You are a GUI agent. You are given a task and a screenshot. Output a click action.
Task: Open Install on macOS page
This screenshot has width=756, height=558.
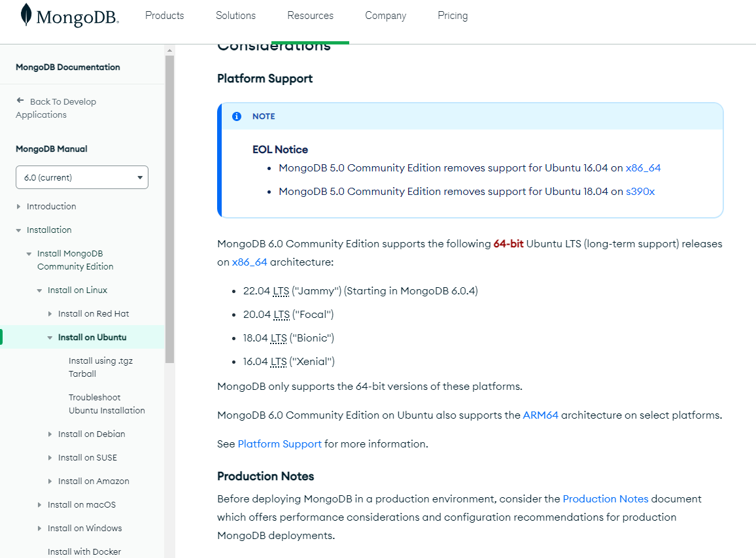click(x=82, y=505)
